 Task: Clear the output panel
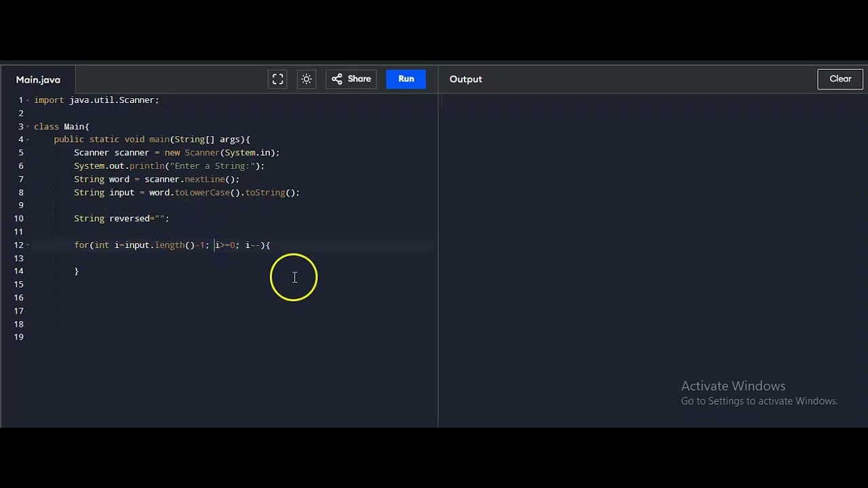click(x=840, y=79)
